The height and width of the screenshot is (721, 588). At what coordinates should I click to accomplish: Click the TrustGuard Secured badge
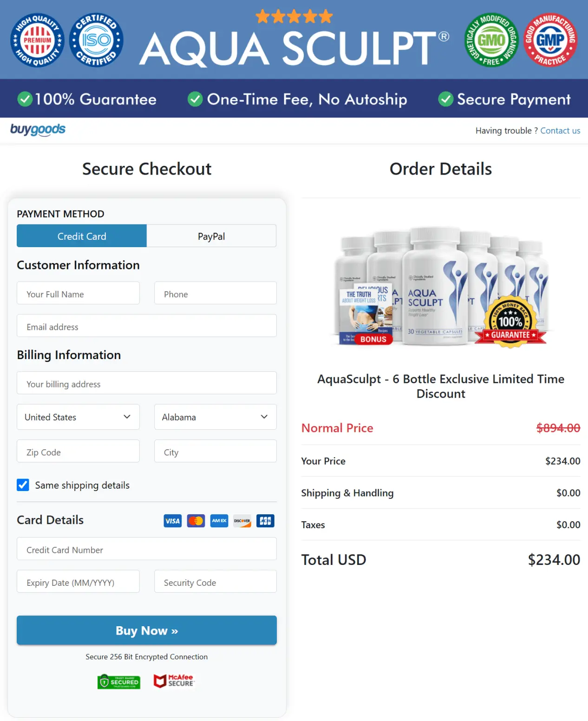119,681
